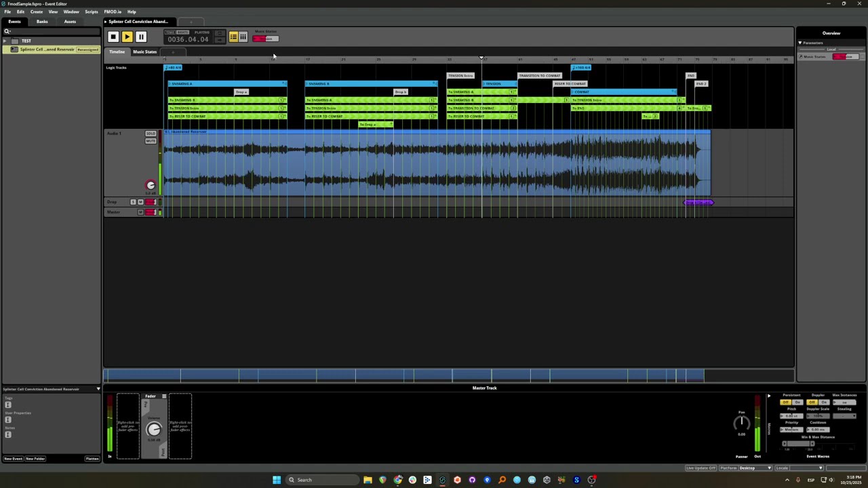Select the COMBAT loop region

coord(624,91)
